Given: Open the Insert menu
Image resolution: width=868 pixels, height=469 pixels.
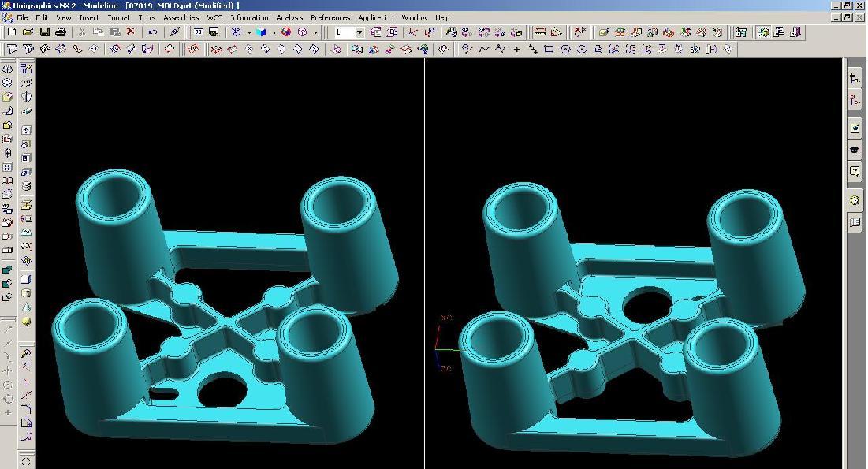Looking at the screenshot, I should click(x=88, y=17).
